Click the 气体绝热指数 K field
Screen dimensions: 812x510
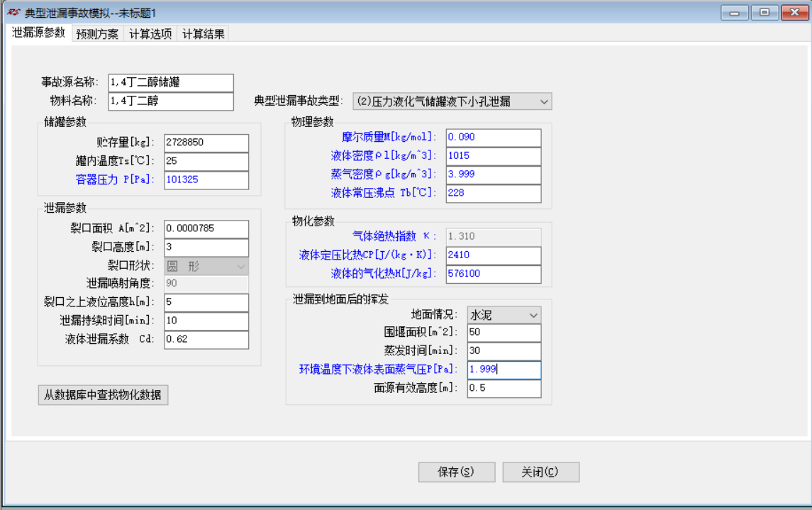pos(494,237)
